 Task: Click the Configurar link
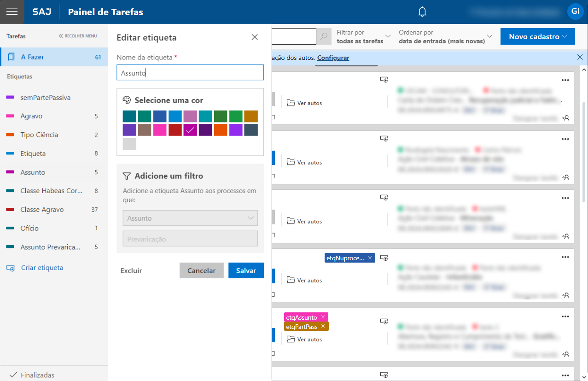[x=333, y=58]
